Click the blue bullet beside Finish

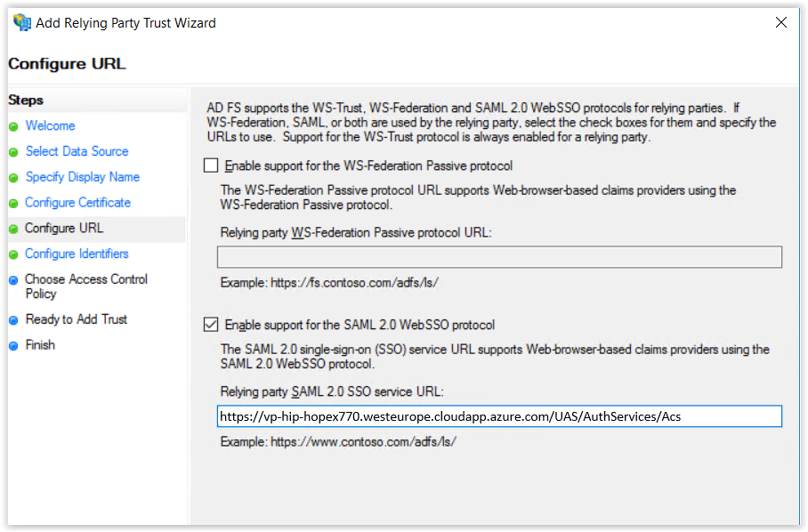[13, 346]
